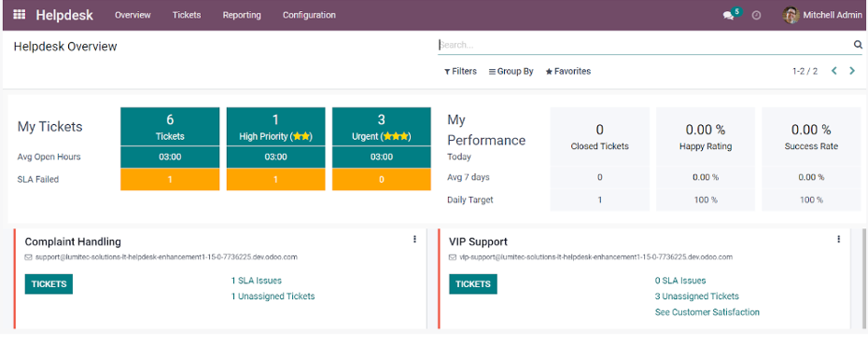Screen dimensions: 868x345
Task: Focus the Search input field
Action: [645, 45]
